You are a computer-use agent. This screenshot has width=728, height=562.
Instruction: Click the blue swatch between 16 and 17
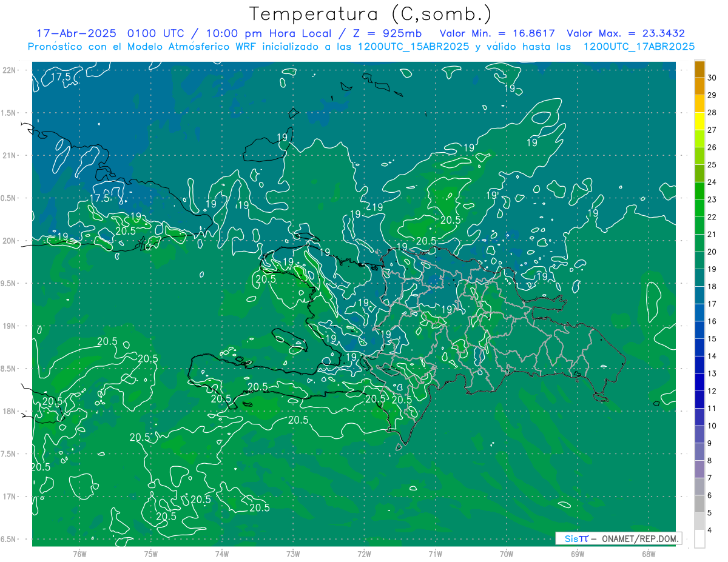[x=699, y=313]
